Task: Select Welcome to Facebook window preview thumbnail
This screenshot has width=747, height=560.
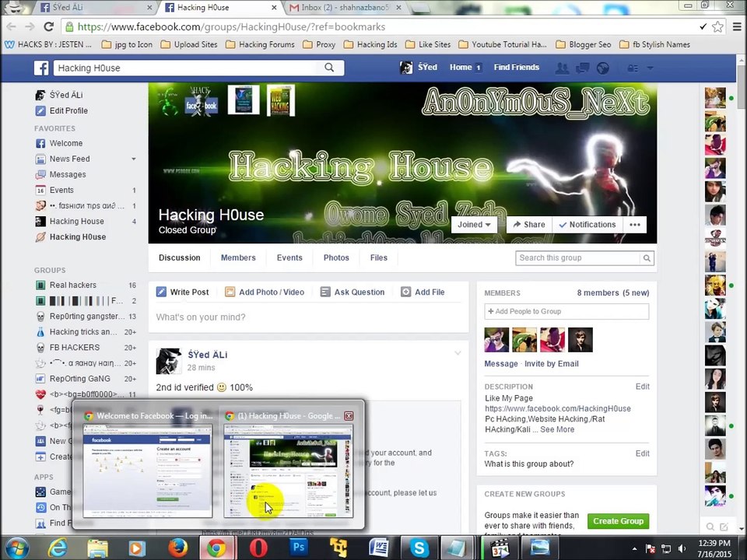Action: 148,470
